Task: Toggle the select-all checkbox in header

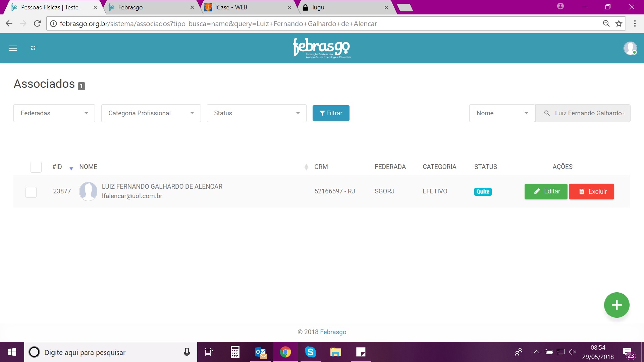Action: (36, 167)
